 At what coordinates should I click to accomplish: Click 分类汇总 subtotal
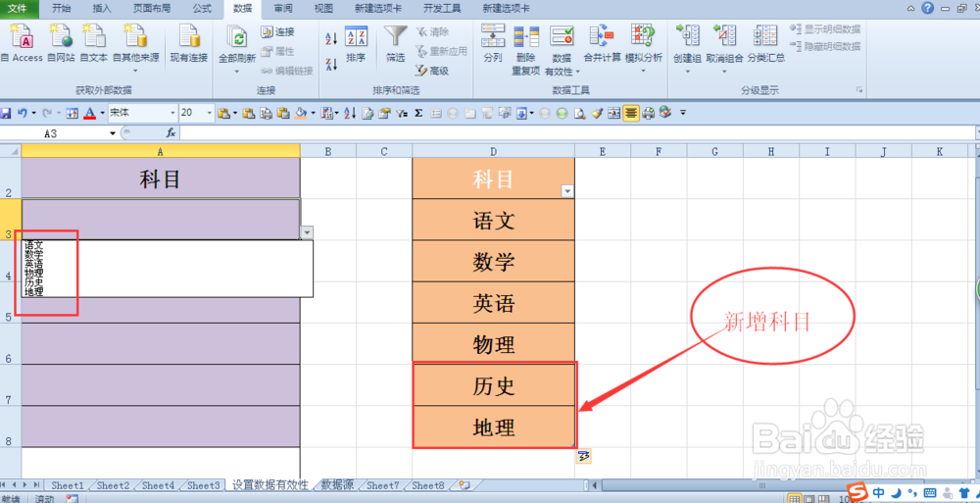pyautogui.click(x=765, y=44)
